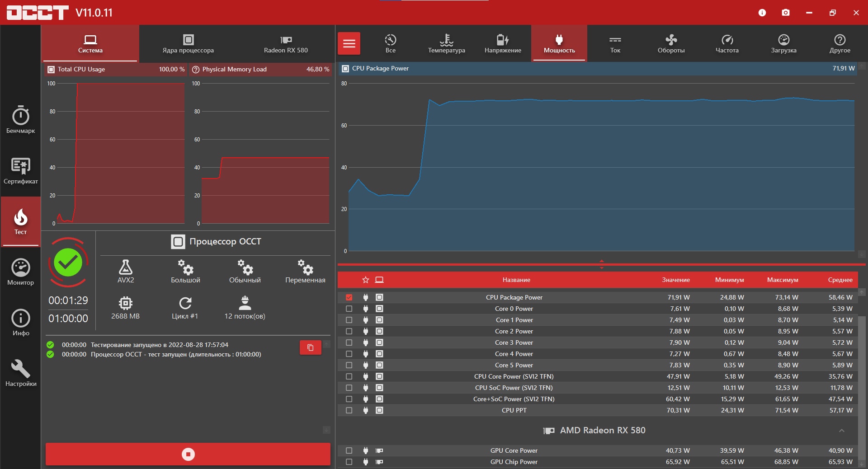Image resolution: width=868 pixels, height=469 pixels.
Task: Open the Частота frequency tab
Action: [727, 43]
